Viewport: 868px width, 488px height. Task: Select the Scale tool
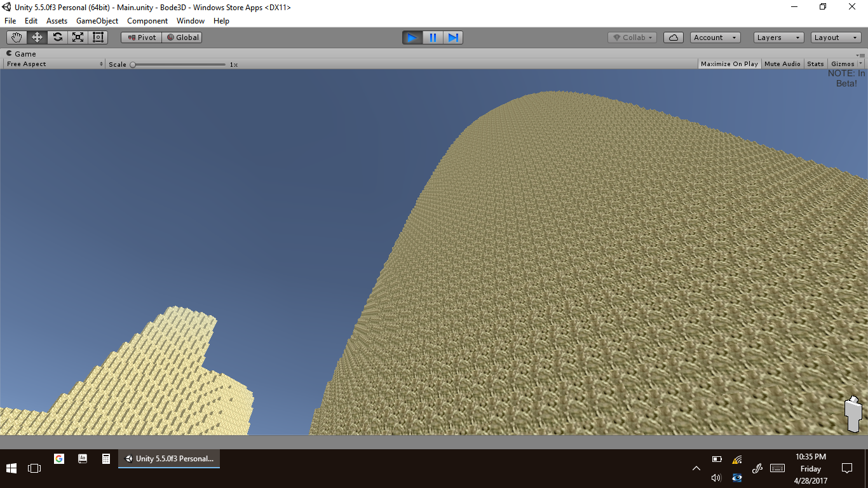point(78,37)
